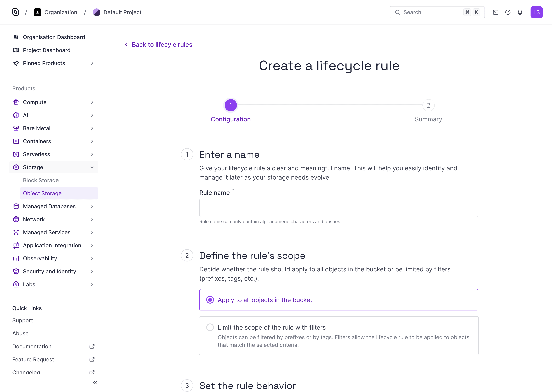The image size is (552, 392).
Task: Click the help question mark icon
Action: pos(508,12)
